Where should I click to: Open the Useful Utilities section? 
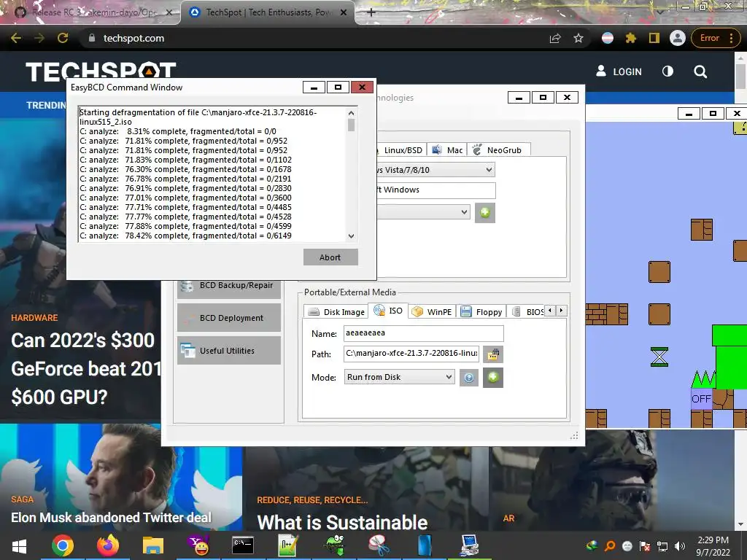(229, 351)
